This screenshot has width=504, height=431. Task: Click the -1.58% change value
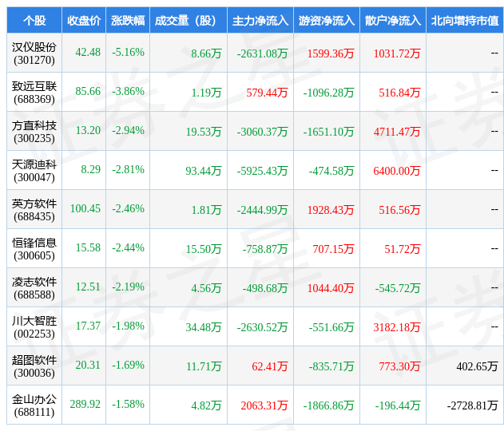coord(128,404)
